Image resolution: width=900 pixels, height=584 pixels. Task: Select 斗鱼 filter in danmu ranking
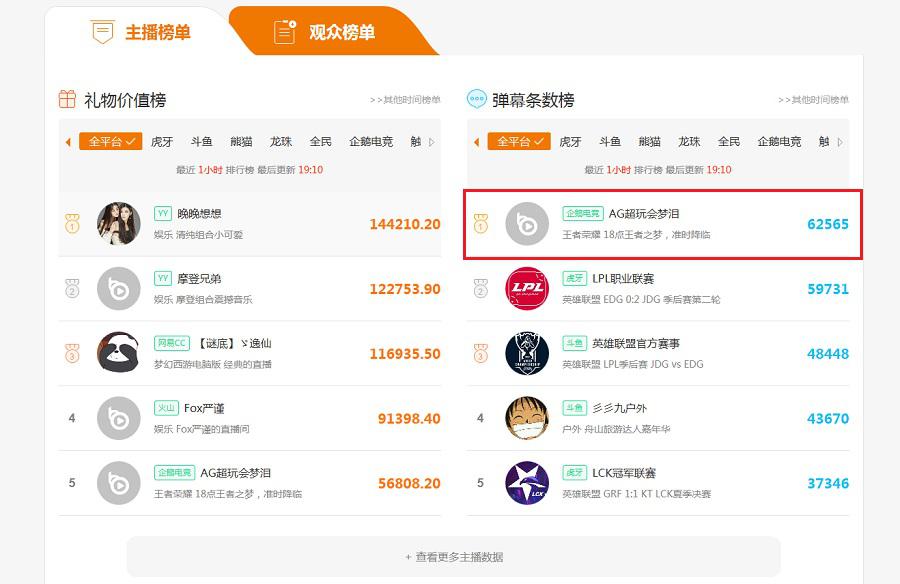[x=610, y=141]
